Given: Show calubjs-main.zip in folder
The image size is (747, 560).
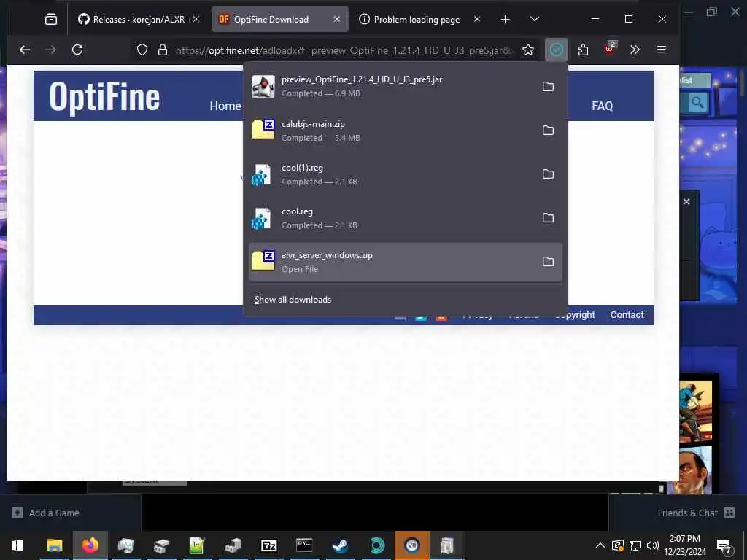Looking at the screenshot, I should [x=549, y=130].
